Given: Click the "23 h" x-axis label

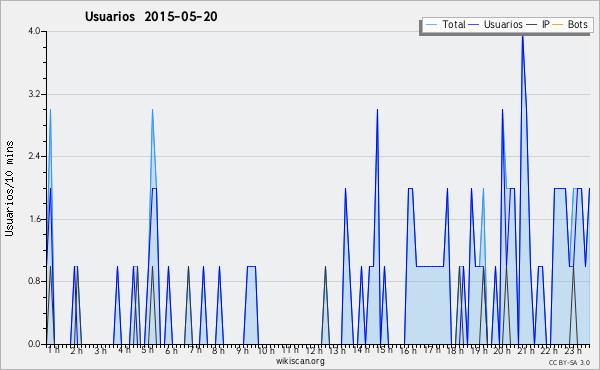Looking at the screenshot, I should [x=573, y=350].
